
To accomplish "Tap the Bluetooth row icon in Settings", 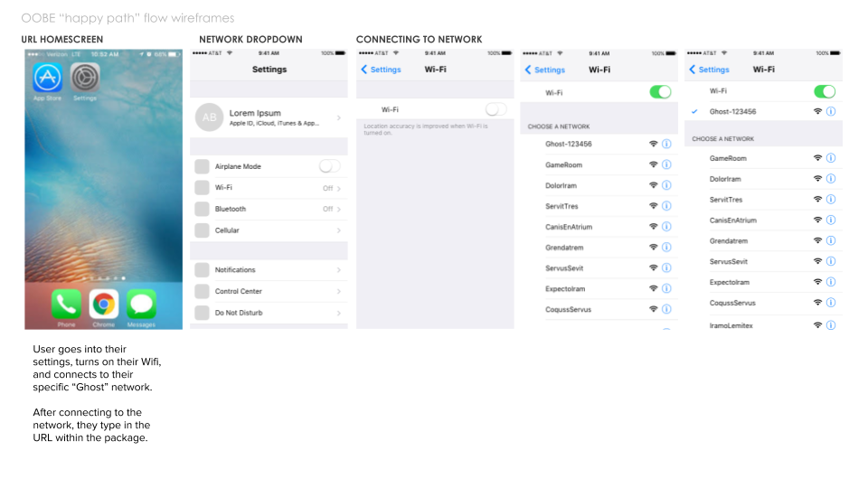I will [x=202, y=209].
